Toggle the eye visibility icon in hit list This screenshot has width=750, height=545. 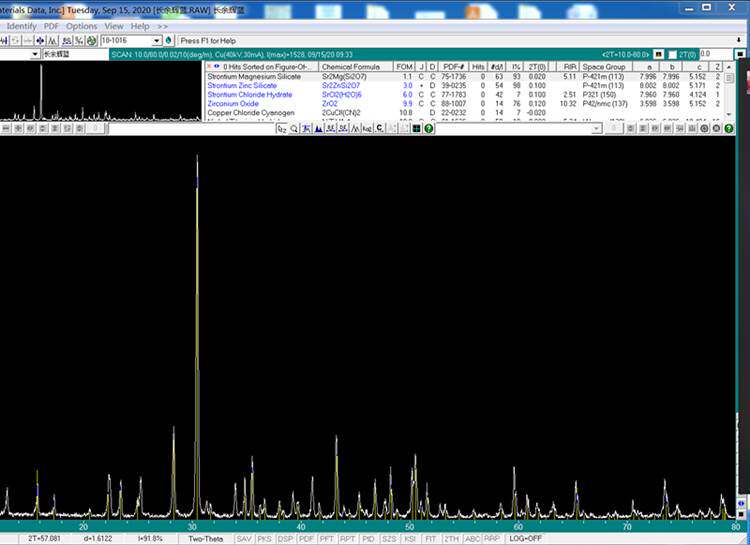coord(217,66)
